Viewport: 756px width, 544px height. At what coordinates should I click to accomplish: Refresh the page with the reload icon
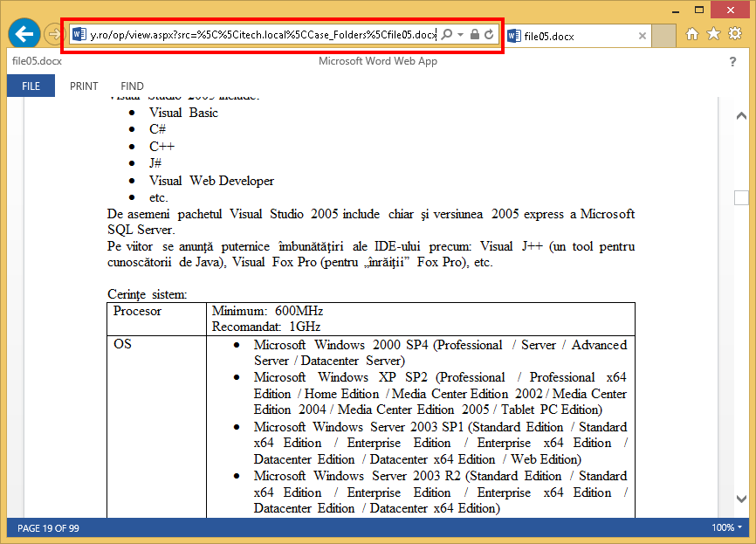pos(489,34)
